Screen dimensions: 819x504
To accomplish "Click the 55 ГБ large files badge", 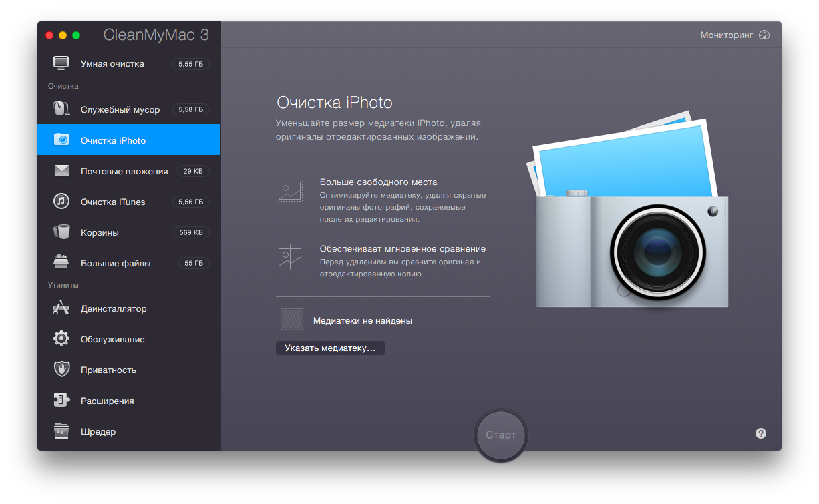I will point(194,263).
